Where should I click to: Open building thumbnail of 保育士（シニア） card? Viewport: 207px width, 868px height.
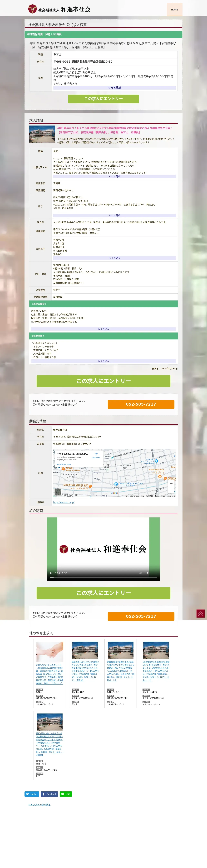[x=156, y=650]
